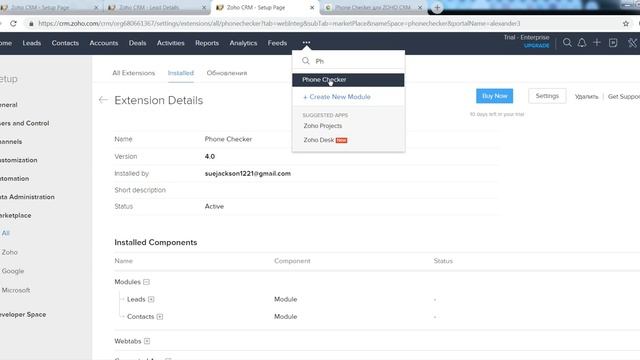This screenshot has width=640, height=360.
Task: Open Marketplace in setup sidebar
Action: [16, 215]
